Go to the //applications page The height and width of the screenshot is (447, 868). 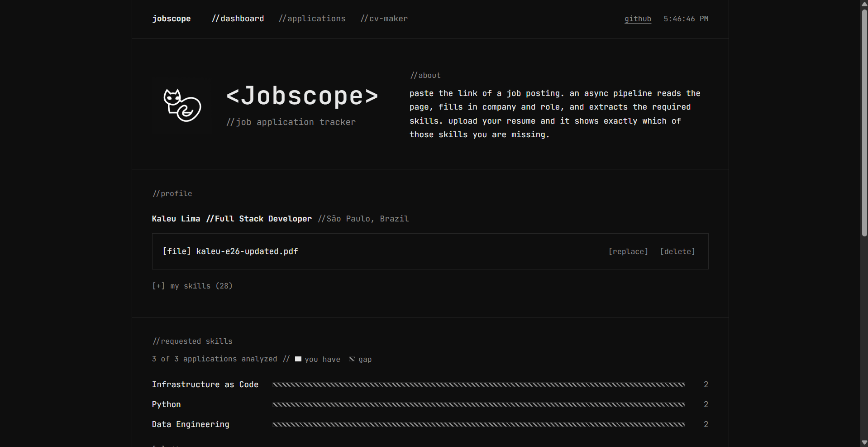tap(312, 19)
